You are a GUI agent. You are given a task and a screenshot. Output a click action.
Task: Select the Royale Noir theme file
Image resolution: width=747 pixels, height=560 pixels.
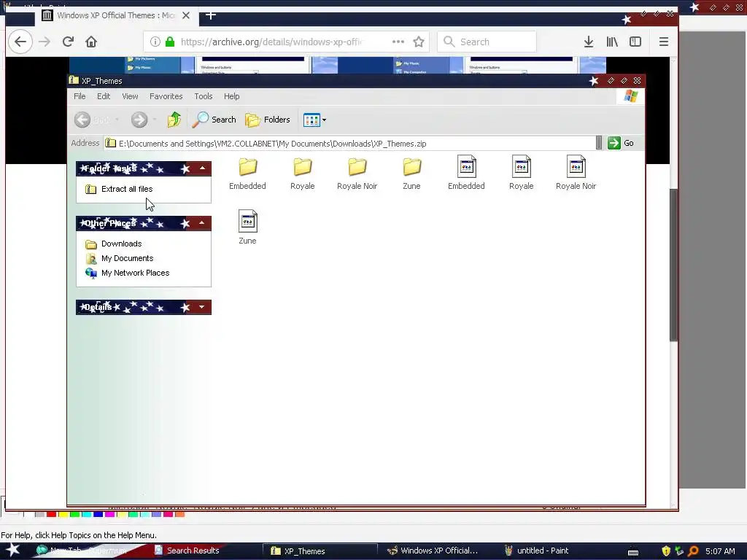click(576, 172)
